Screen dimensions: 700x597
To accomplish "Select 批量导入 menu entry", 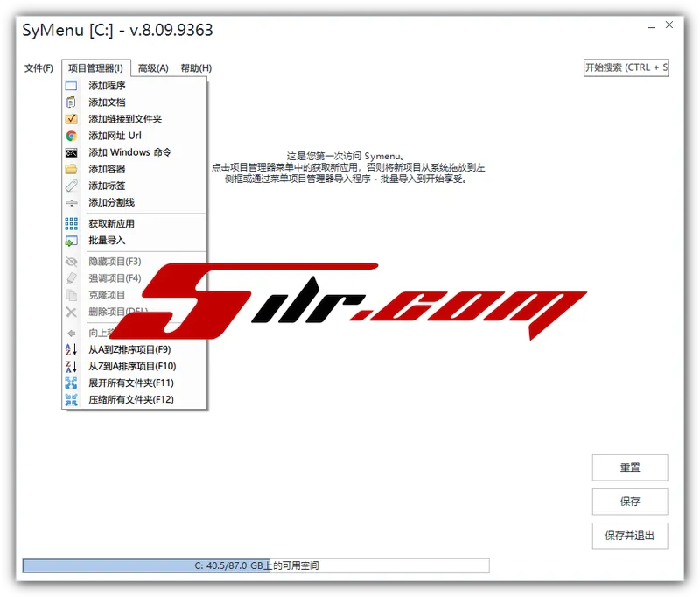I will coord(134,241).
